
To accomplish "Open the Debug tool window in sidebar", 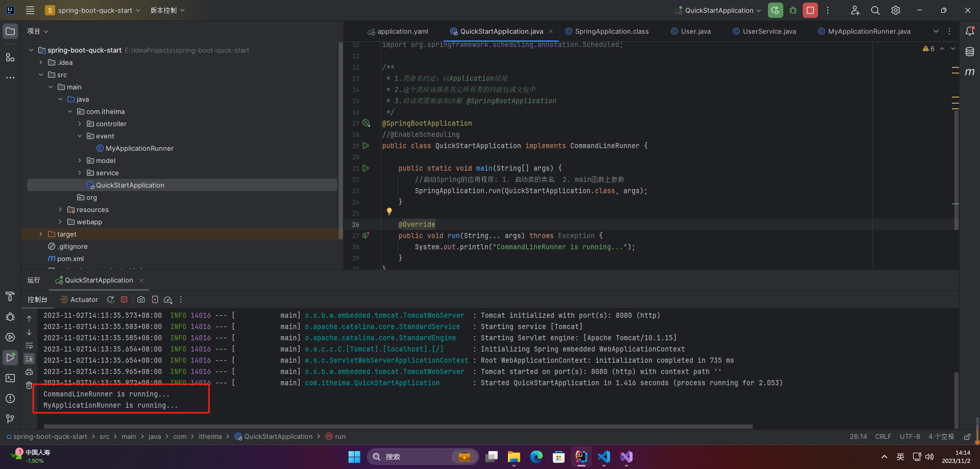I will coord(10,317).
